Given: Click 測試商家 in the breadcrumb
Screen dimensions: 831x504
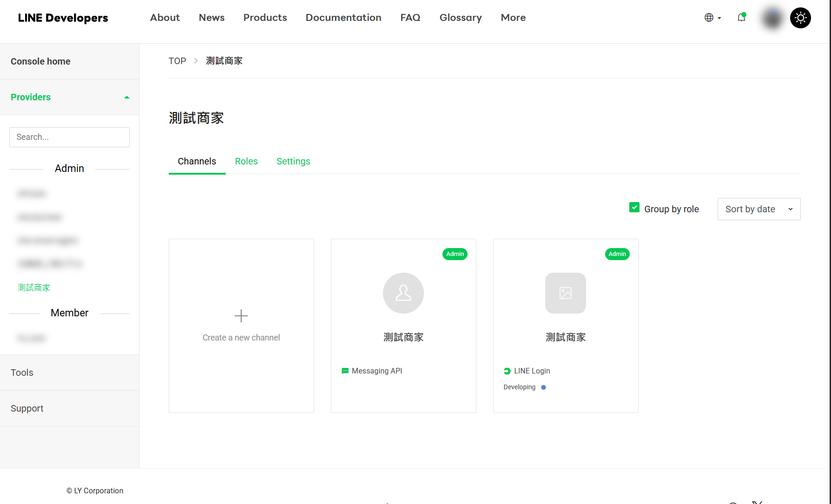Looking at the screenshot, I should coord(224,61).
